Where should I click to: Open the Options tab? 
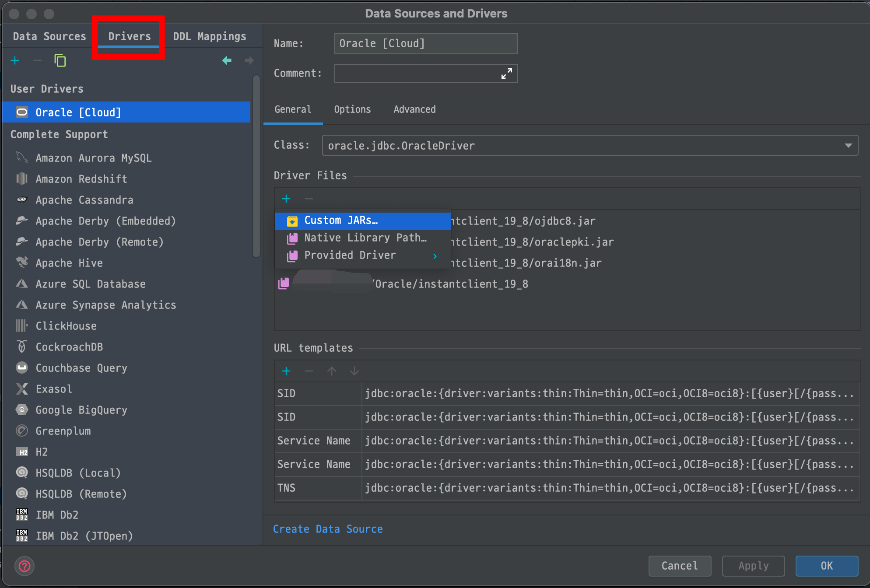point(352,109)
